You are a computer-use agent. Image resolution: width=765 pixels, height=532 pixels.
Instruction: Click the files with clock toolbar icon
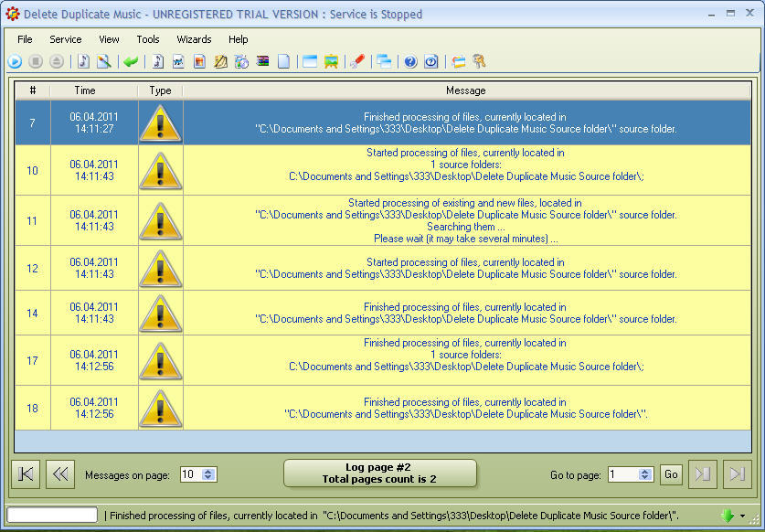coord(241,61)
